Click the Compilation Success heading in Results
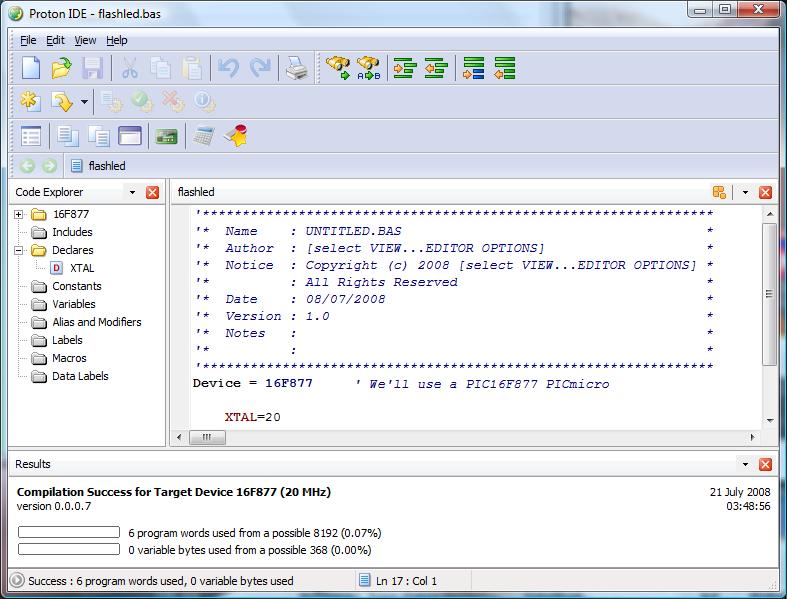This screenshot has width=787, height=599. coord(174,492)
